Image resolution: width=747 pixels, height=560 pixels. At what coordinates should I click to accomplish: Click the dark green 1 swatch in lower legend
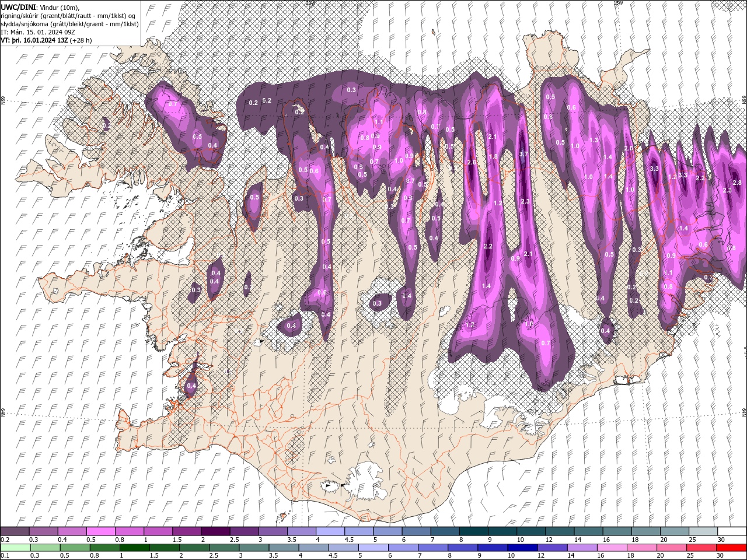pos(135,547)
